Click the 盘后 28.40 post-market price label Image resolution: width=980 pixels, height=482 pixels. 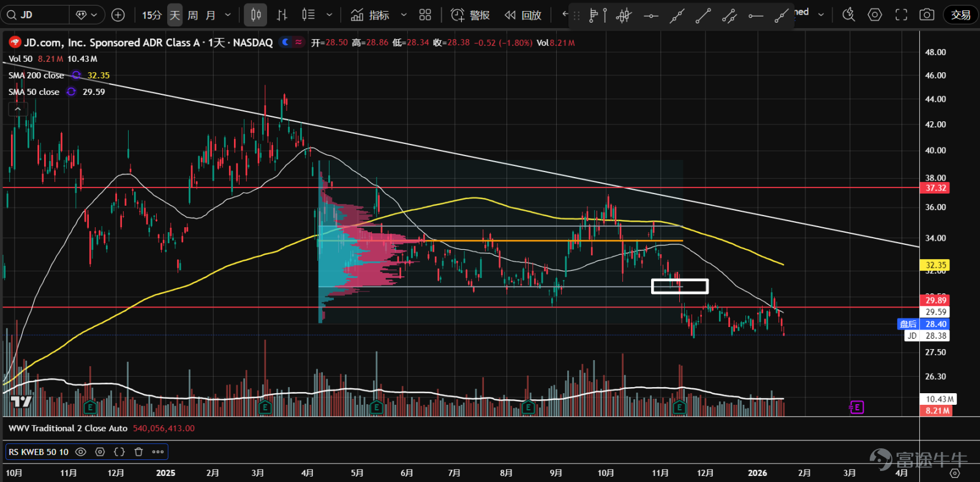tap(924, 324)
